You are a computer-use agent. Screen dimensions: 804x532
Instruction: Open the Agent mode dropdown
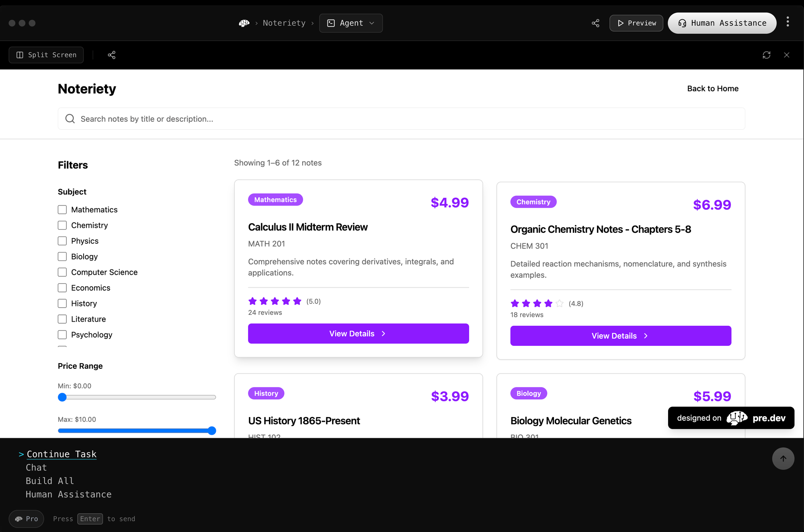pyautogui.click(x=351, y=23)
